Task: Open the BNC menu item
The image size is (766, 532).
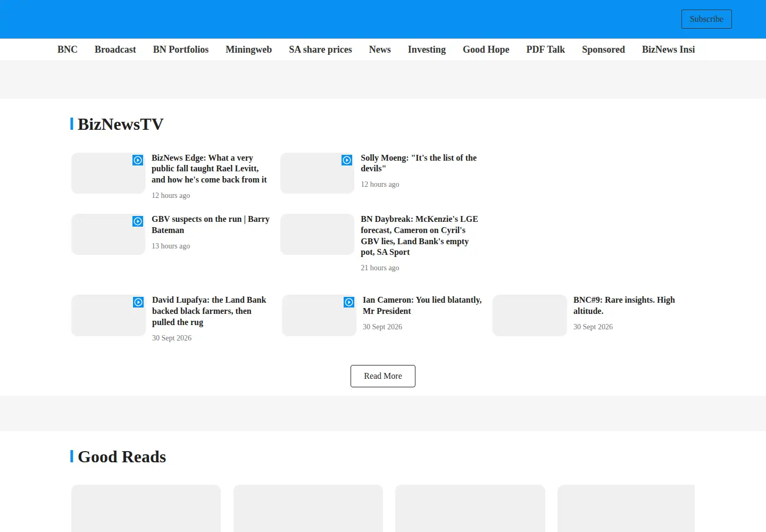Action: (x=68, y=49)
